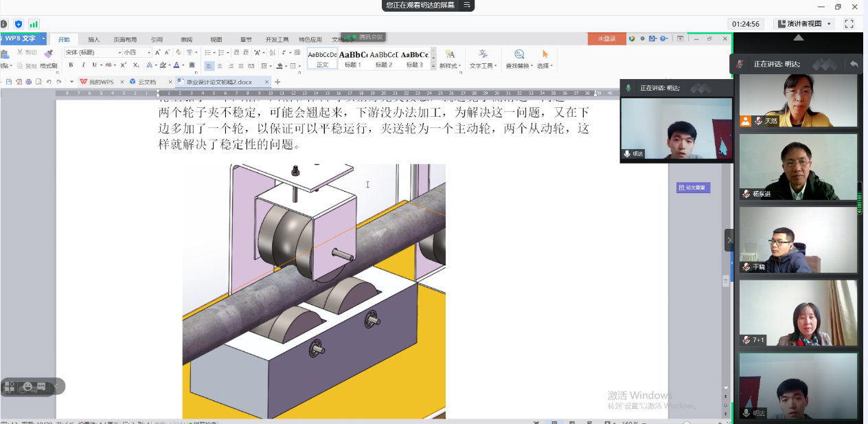
Task: Click the print icon in quick access toolbar
Action: pos(28,82)
